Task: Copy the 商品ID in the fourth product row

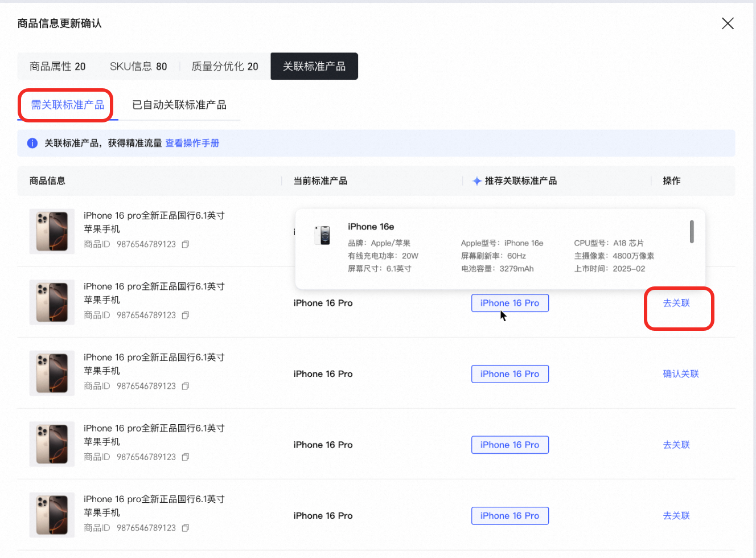Action: click(186, 457)
